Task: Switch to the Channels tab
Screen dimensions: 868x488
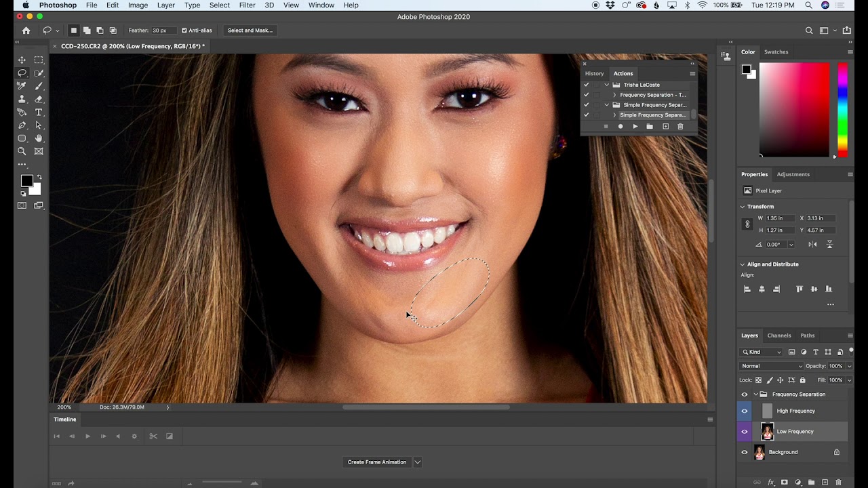Action: (x=779, y=335)
